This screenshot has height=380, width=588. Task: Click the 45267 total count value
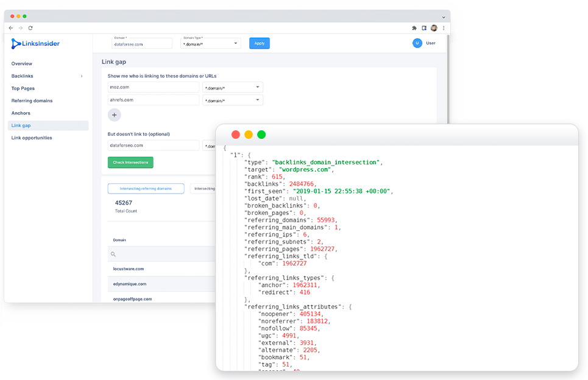click(x=123, y=203)
